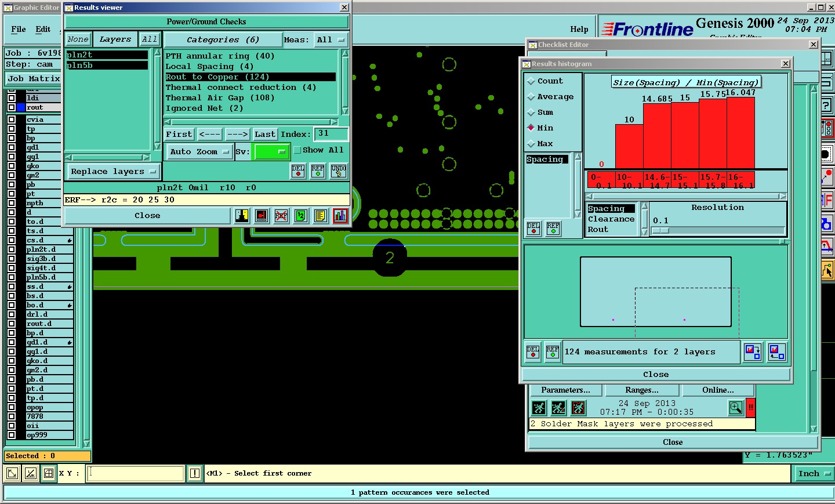Click the First result button

click(x=179, y=134)
